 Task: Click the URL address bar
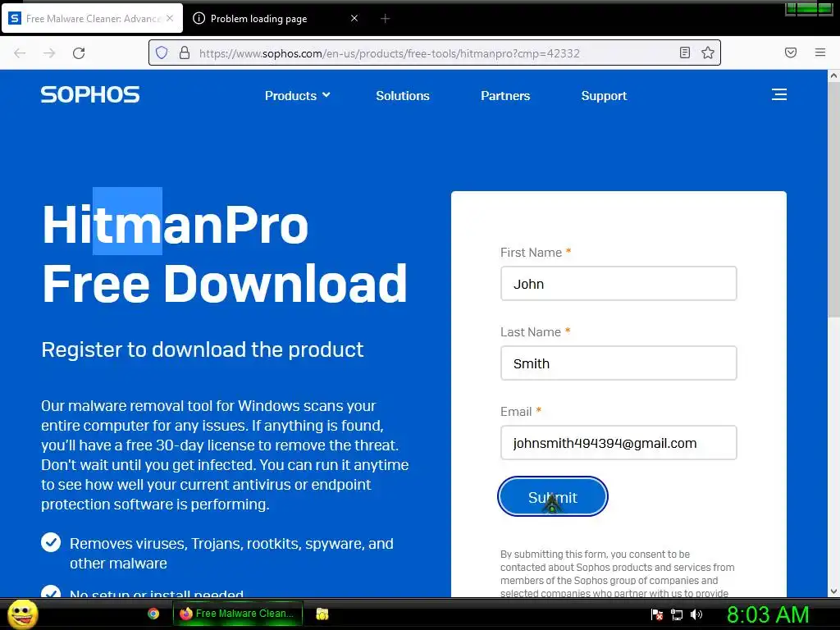(x=434, y=53)
